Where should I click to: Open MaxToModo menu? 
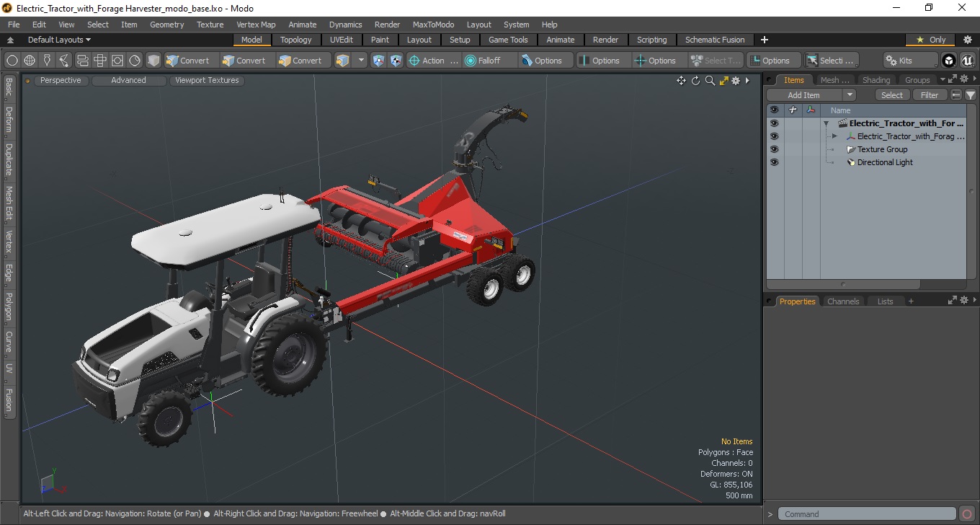click(x=433, y=25)
